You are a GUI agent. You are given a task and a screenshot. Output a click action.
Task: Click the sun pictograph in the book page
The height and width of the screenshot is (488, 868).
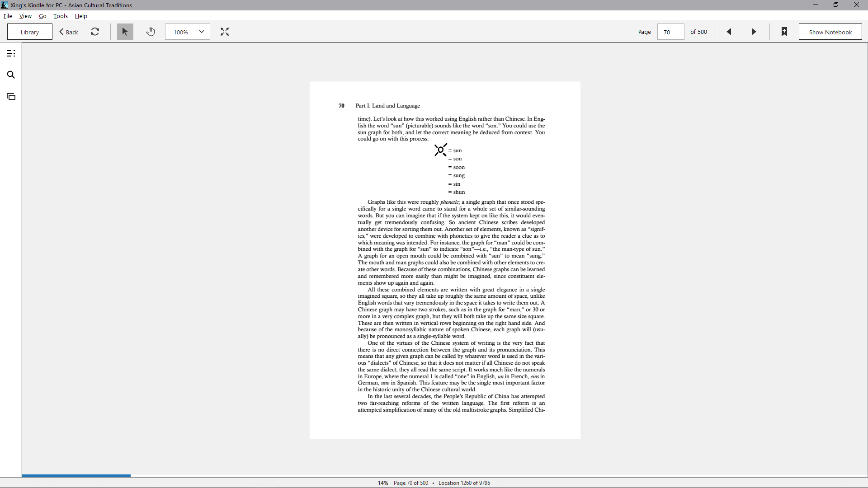pyautogui.click(x=441, y=150)
